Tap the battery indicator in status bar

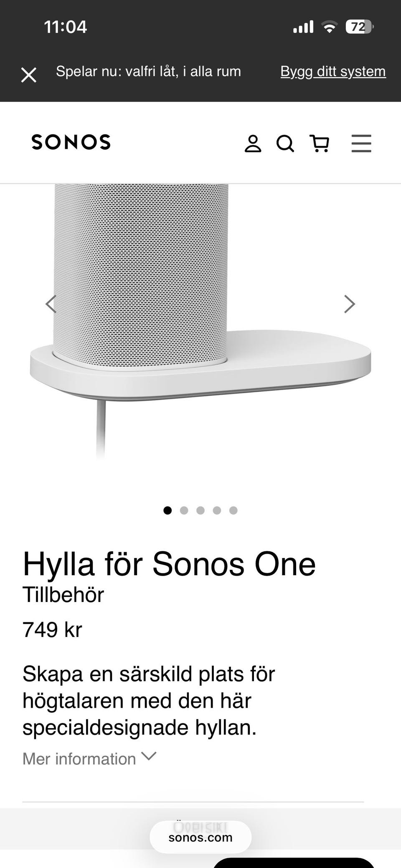(x=359, y=27)
